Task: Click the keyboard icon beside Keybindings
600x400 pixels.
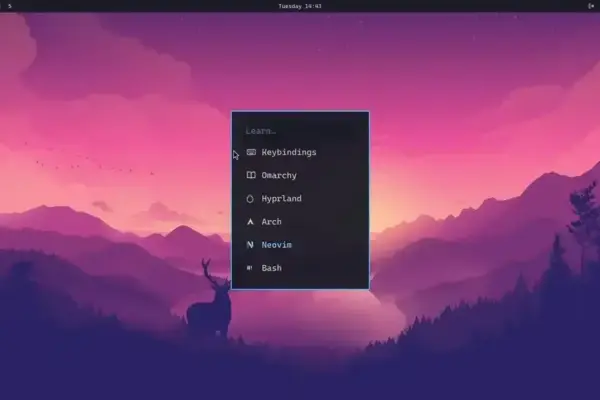Action: click(251, 152)
